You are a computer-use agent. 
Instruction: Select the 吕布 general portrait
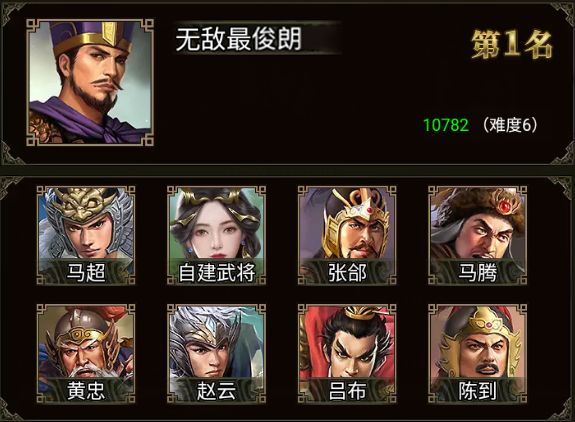[347, 353]
